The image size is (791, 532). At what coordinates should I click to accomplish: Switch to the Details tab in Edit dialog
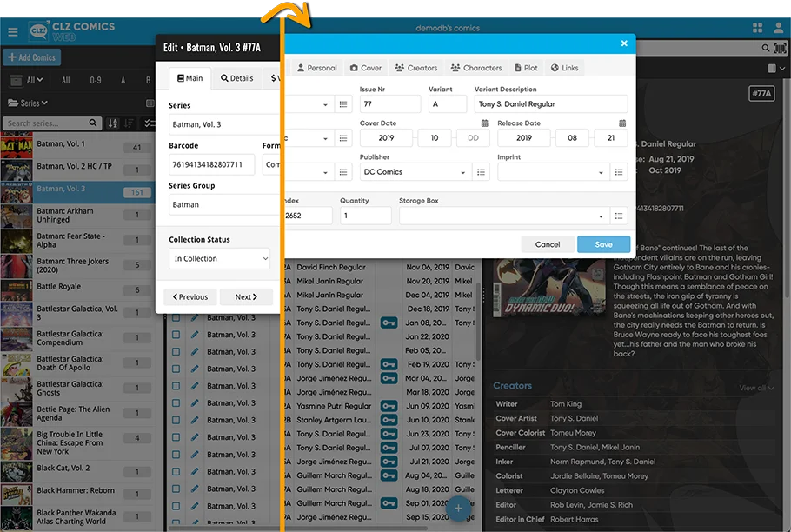(236, 78)
